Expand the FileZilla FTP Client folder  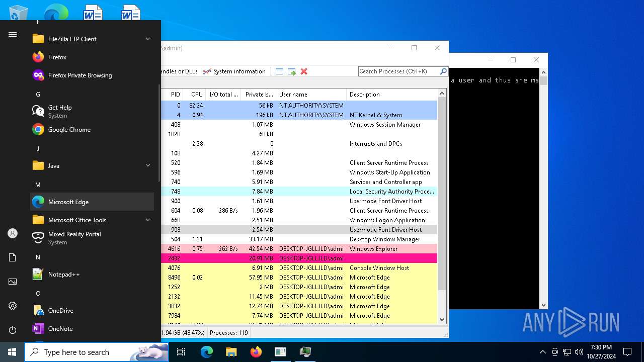point(92,39)
